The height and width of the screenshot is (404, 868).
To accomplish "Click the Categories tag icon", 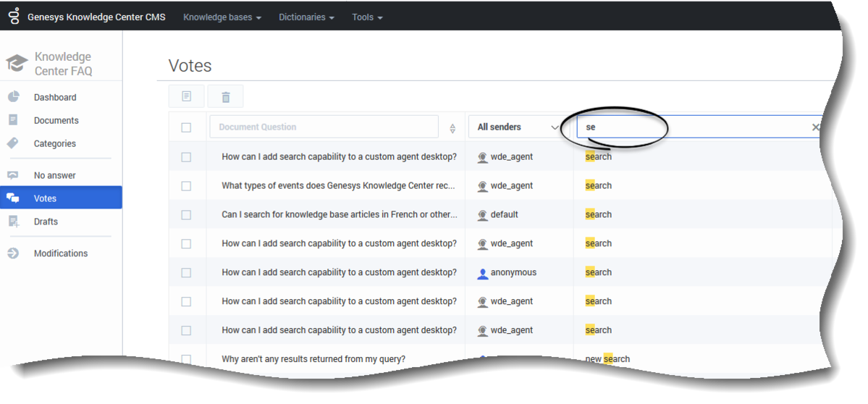I will coord(13,143).
